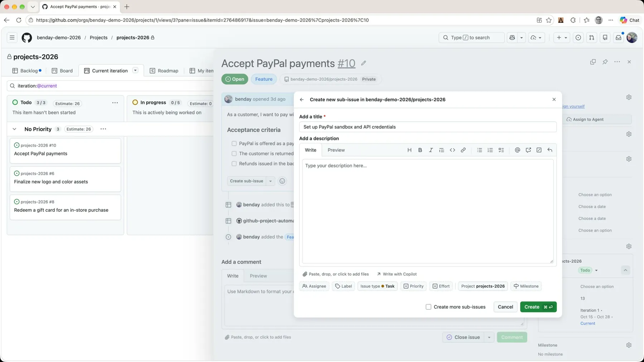Add a task list icon
Screen dimensions: 644x362
coord(501,150)
